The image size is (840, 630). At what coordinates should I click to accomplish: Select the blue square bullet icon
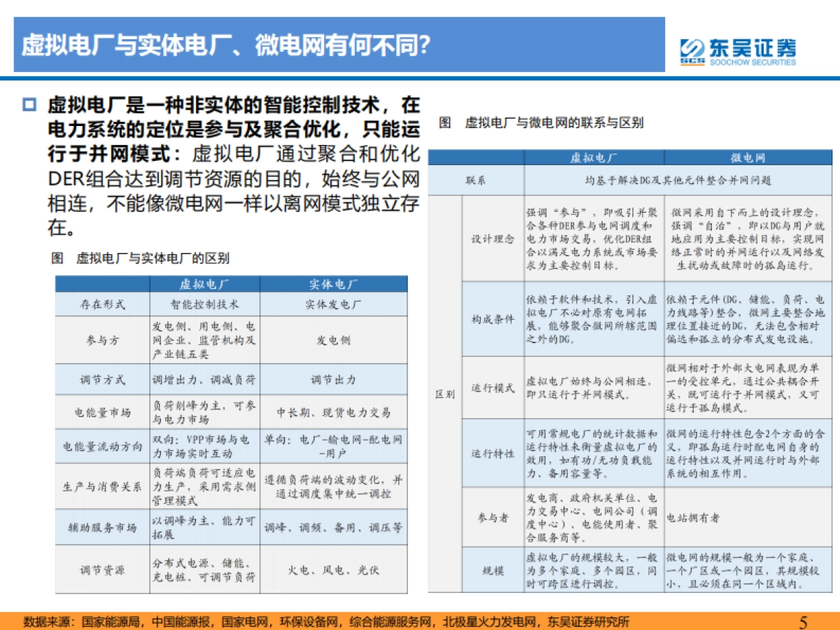pyautogui.click(x=29, y=104)
